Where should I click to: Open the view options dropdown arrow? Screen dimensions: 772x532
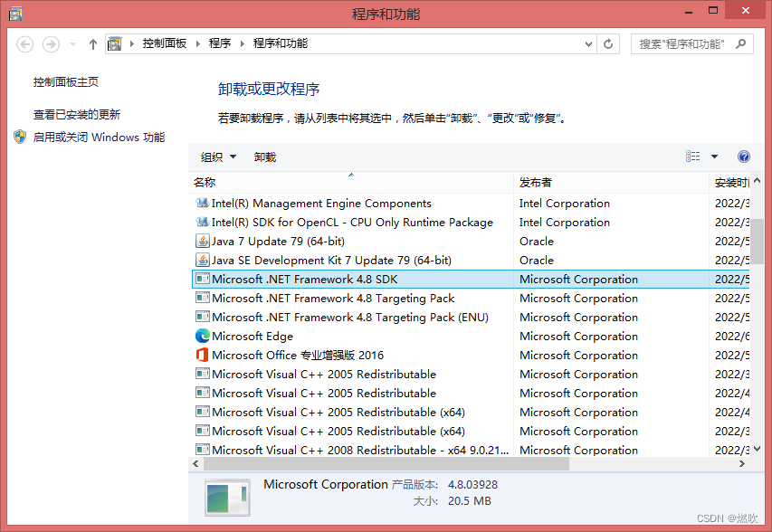[714, 157]
